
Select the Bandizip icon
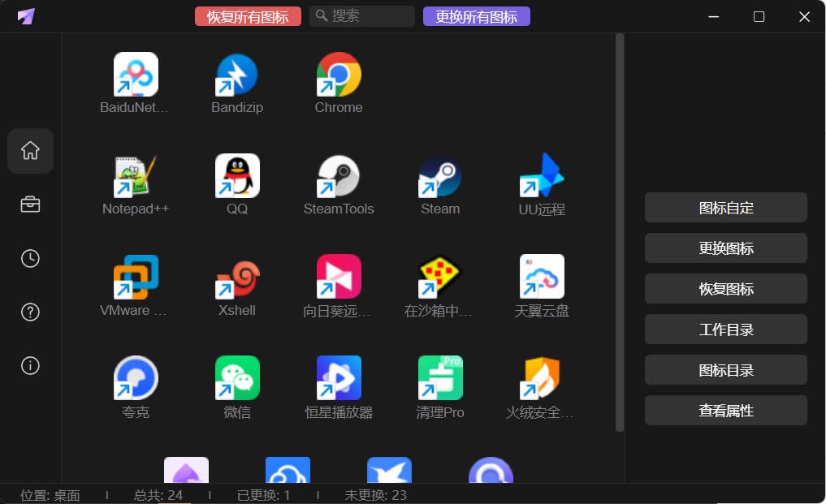click(236, 75)
